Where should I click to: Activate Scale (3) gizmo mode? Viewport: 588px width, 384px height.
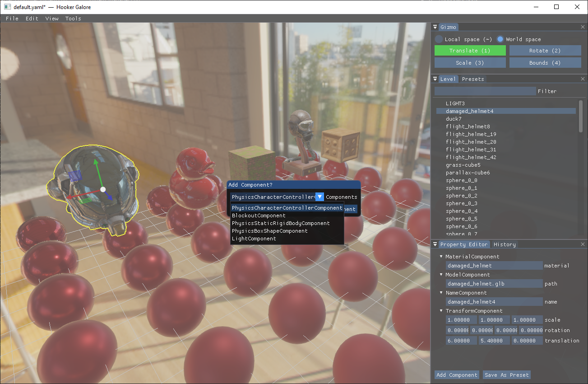pos(470,63)
